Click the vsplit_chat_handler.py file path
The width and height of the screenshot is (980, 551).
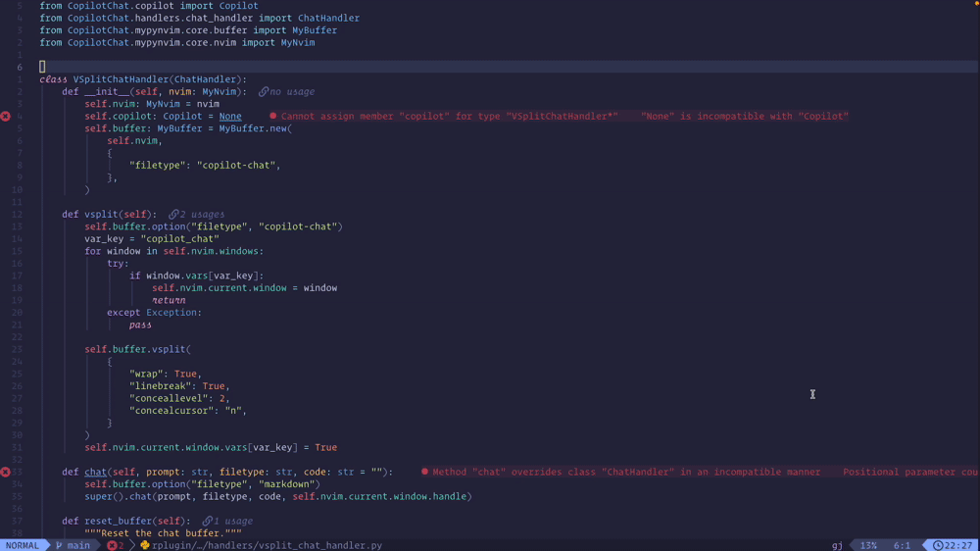[x=267, y=545]
